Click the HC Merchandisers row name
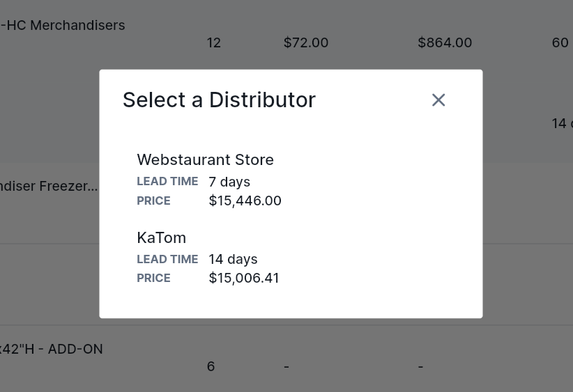The height and width of the screenshot is (392, 573). click(x=63, y=25)
